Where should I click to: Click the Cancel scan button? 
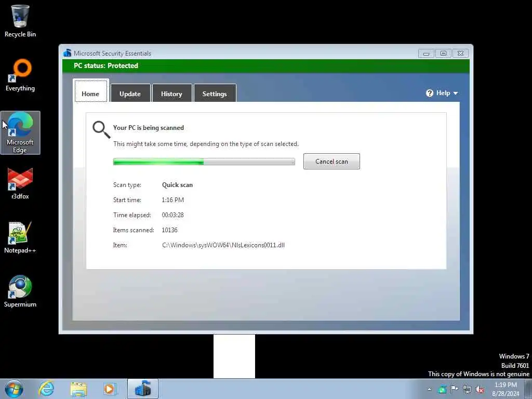tap(331, 161)
